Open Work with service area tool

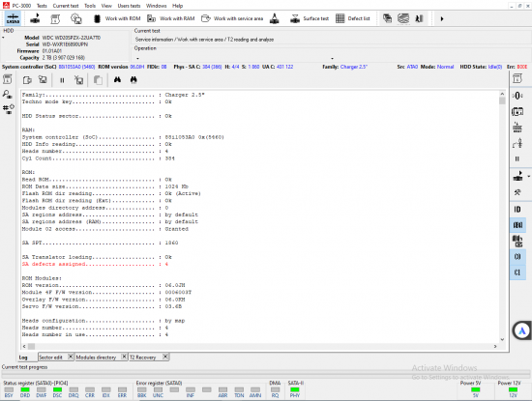click(232, 18)
